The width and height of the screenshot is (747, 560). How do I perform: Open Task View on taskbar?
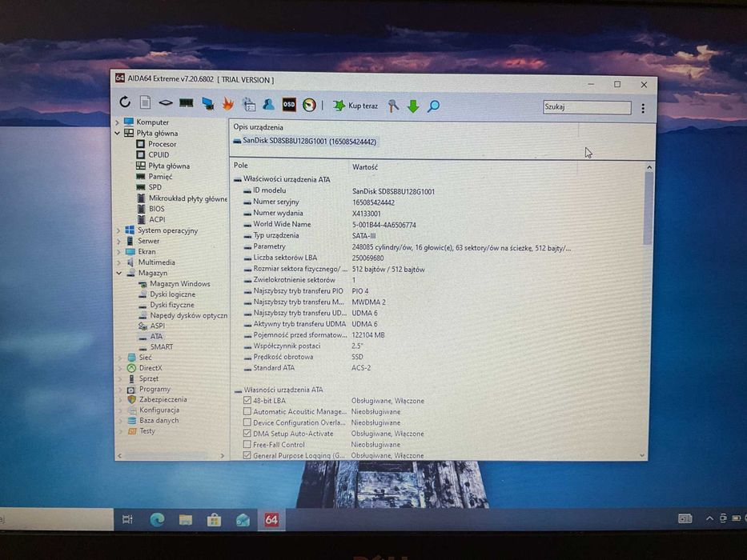click(127, 519)
